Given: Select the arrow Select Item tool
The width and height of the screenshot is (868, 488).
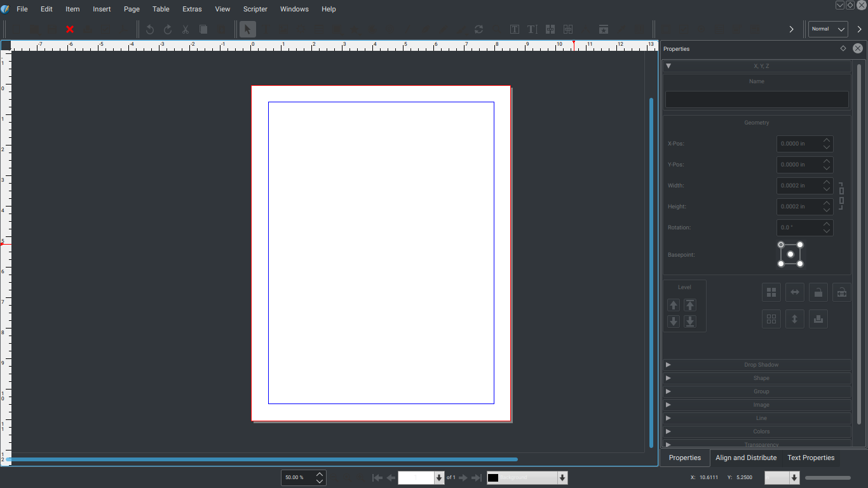Looking at the screenshot, I should click(x=248, y=29).
